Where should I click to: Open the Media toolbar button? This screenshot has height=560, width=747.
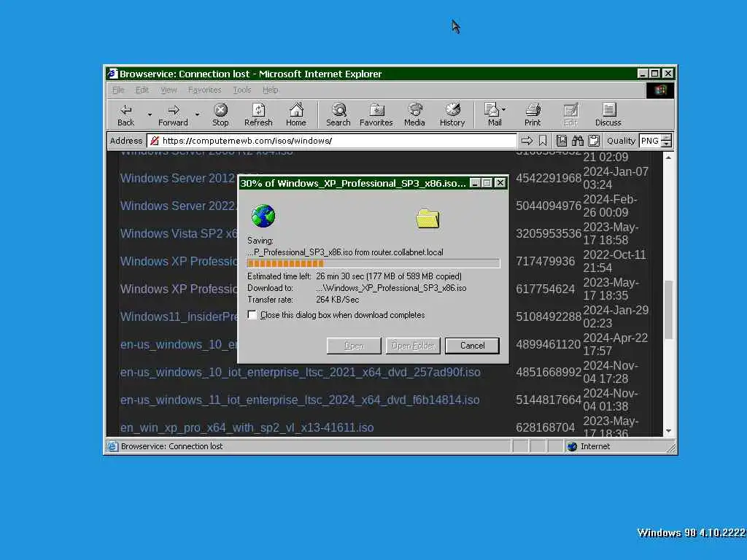point(414,114)
